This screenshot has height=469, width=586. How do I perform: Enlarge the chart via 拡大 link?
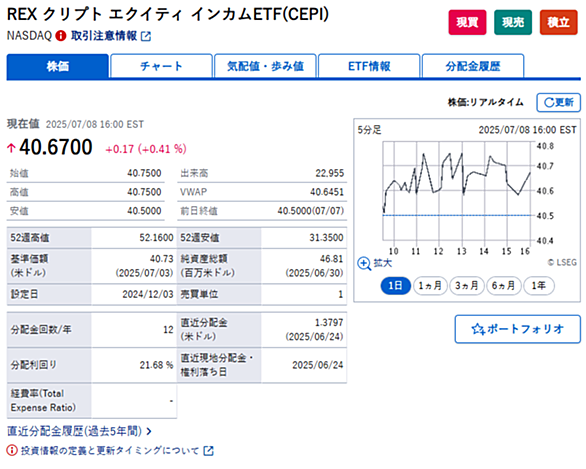pos(383,263)
